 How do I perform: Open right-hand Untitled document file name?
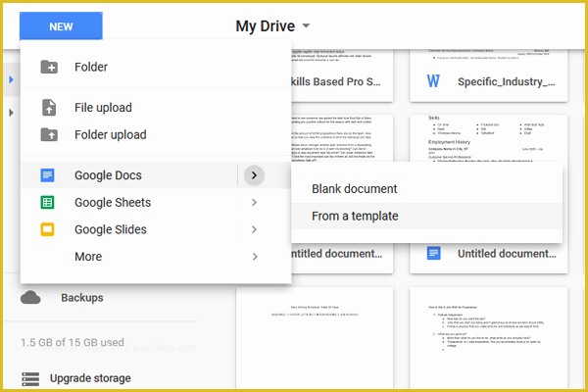click(507, 254)
